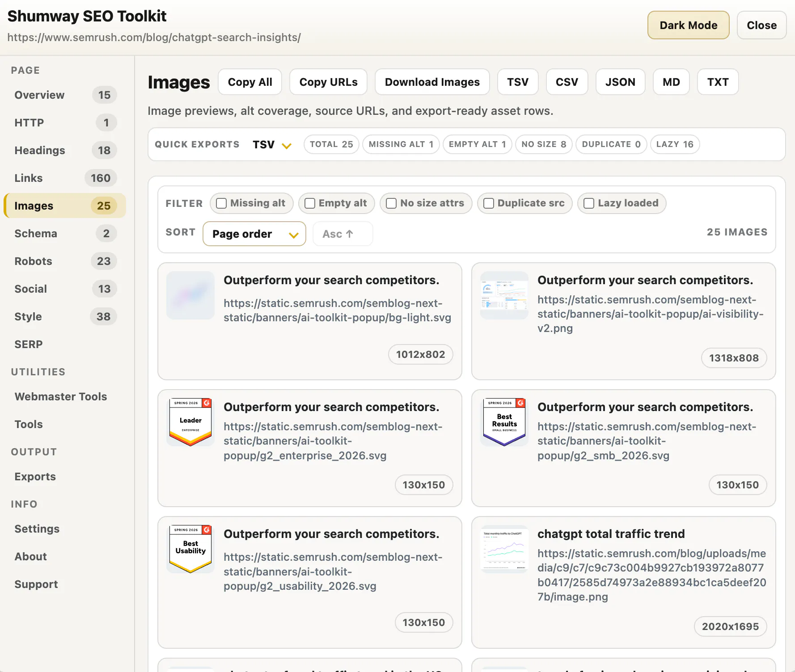Click the MISSING ALT 1 chip
Viewport: 795px width, 672px height.
click(401, 144)
